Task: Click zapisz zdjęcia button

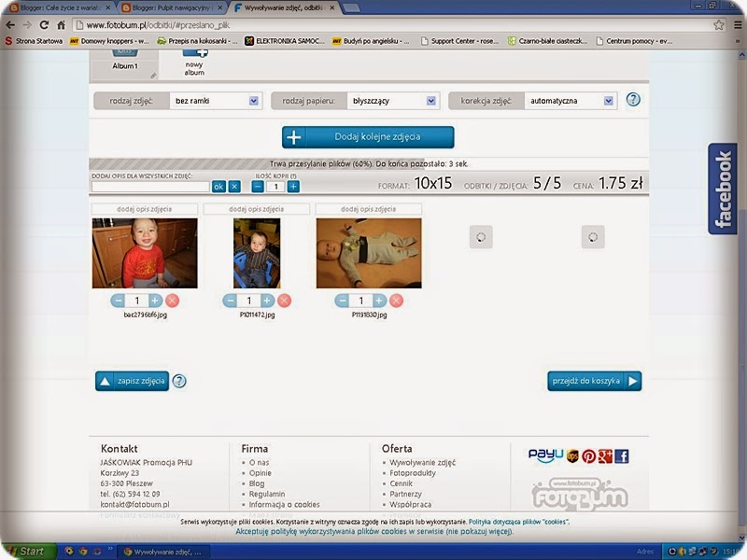Action: 132,381
